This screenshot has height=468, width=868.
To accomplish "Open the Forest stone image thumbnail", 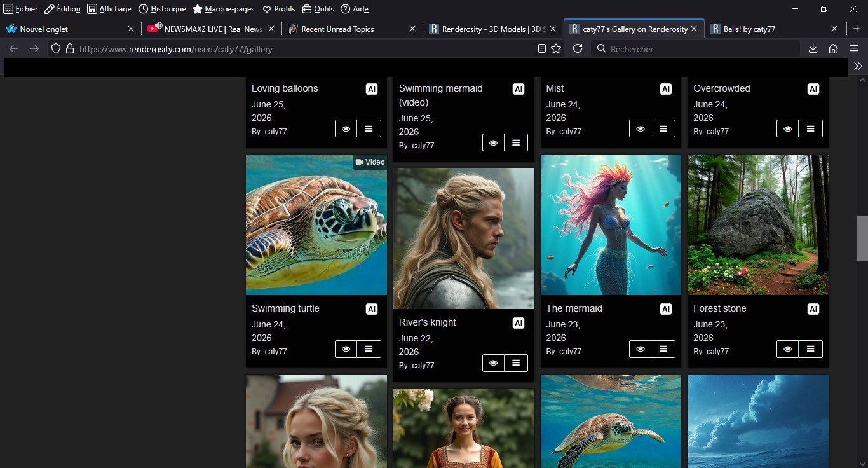I will pos(758,224).
